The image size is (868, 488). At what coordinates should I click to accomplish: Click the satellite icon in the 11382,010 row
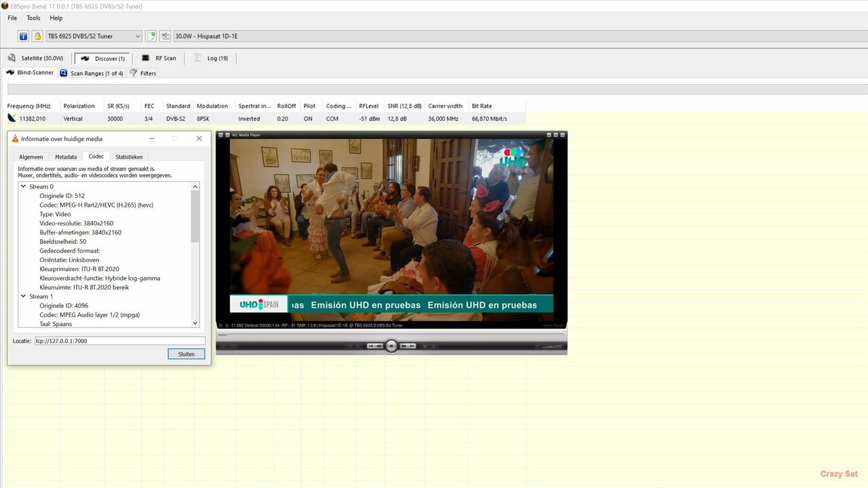11,118
